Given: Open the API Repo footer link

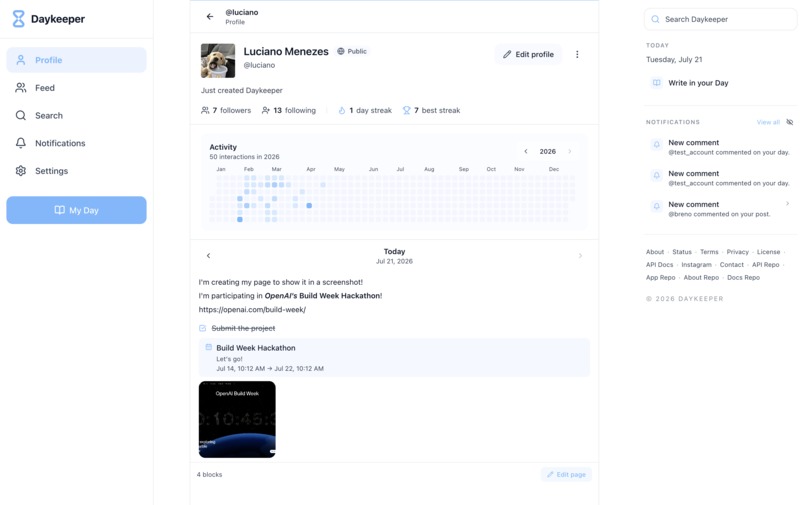Looking at the screenshot, I should coord(765,265).
